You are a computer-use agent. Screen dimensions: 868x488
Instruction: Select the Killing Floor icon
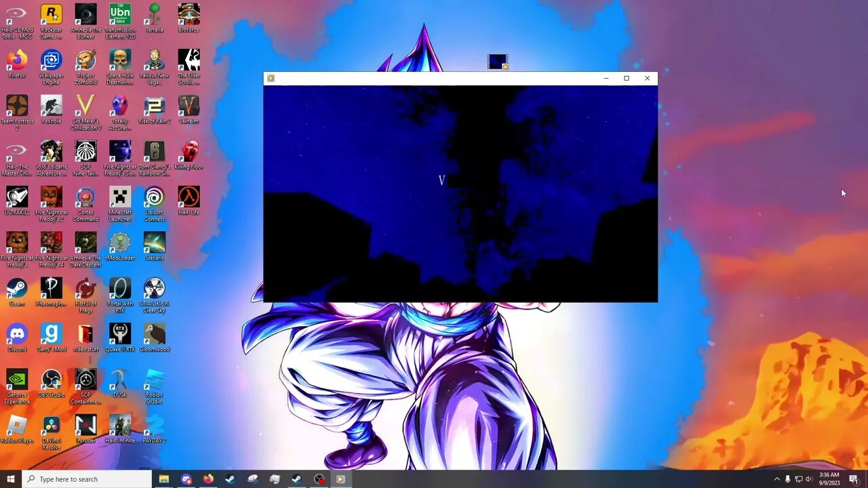point(189,155)
